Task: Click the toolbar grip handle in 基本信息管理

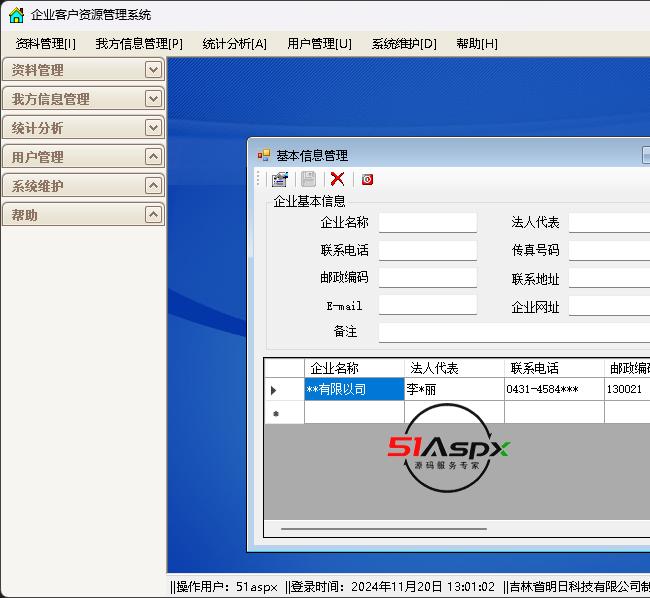Action: tap(258, 179)
